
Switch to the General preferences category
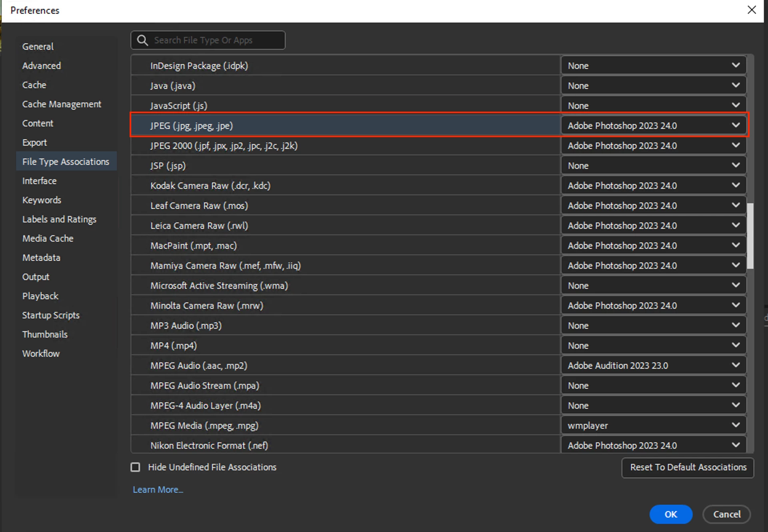(x=38, y=46)
